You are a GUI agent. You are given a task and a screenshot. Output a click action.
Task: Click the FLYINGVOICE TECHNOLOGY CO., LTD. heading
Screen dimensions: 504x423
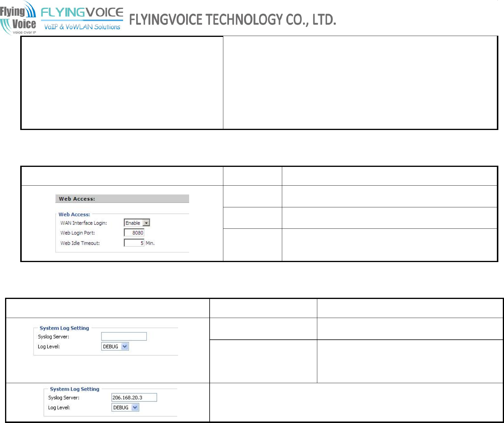click(233, 20)
